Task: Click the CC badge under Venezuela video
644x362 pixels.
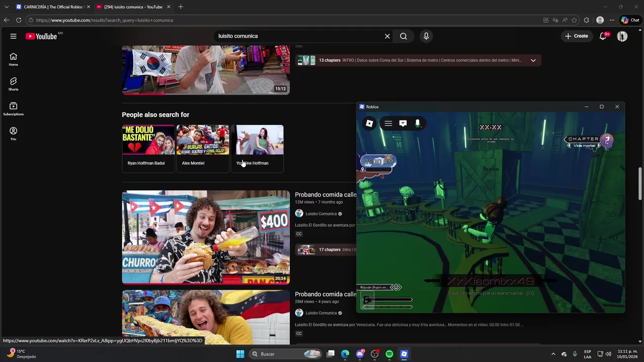Action: click(299, 333)
